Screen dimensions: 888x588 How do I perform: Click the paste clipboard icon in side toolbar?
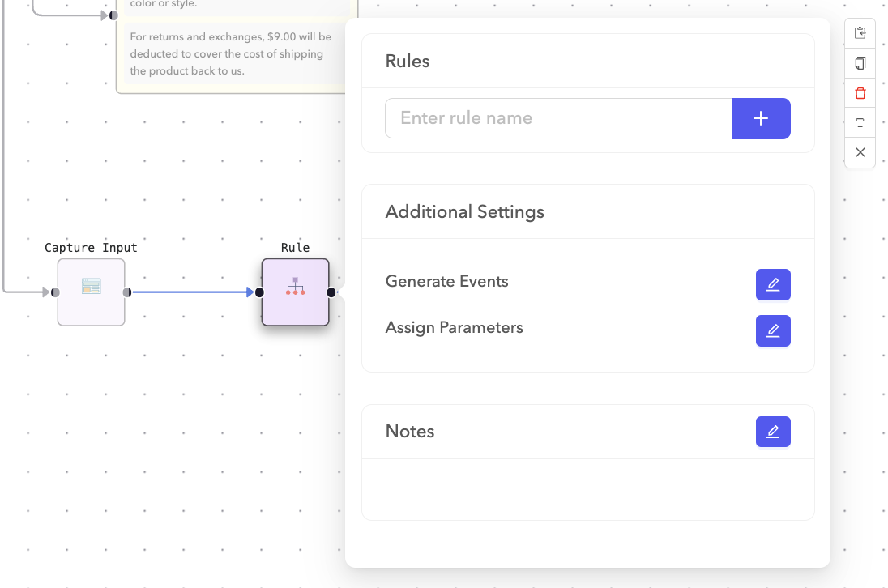pyautogui.click(x=860, y=33)
